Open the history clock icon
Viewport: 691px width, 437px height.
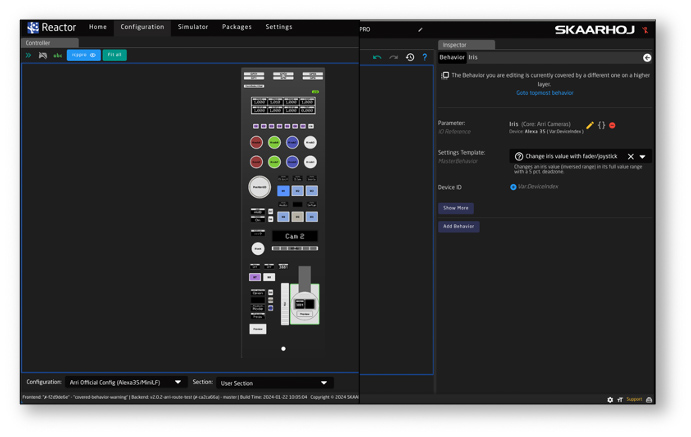pyautogui.click(x=410, y=57)
